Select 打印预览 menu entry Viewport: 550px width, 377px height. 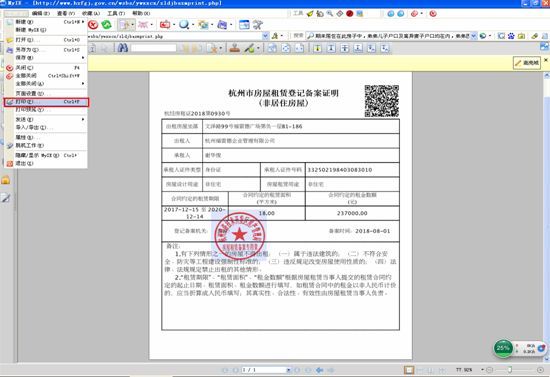tap(46, 110)
